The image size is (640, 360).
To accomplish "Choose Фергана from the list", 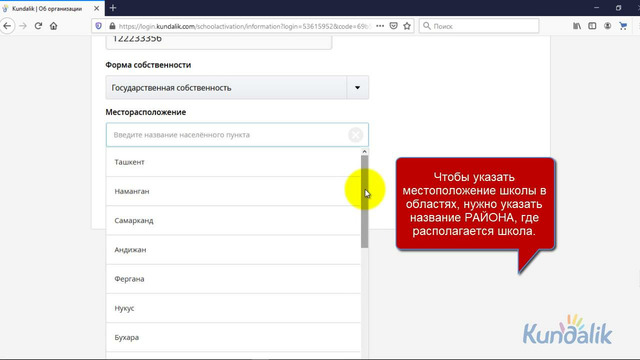I will click(233, 279).
